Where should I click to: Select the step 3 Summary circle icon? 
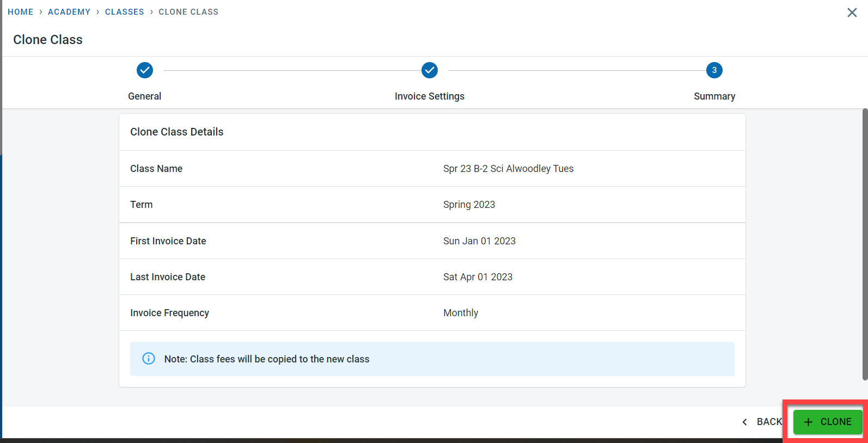714,70
